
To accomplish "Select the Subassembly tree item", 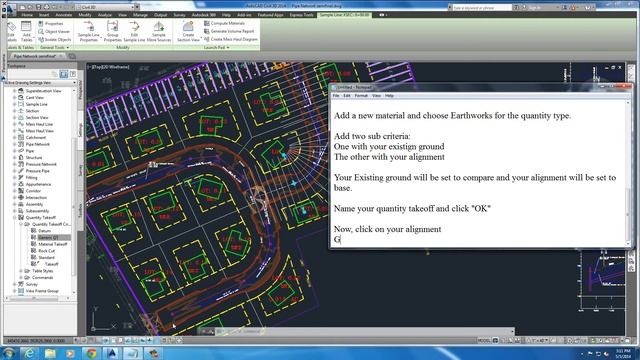I will click(37, 211).
